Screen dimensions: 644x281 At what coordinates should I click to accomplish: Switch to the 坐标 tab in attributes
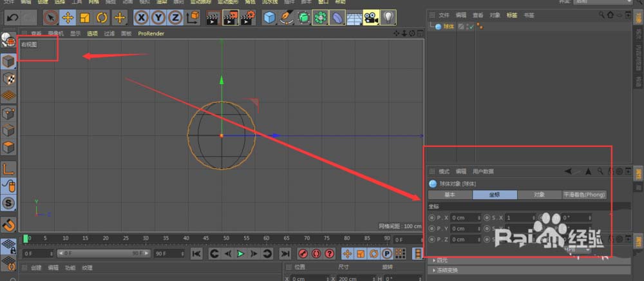pyautogui.click(x=495, y=194)
